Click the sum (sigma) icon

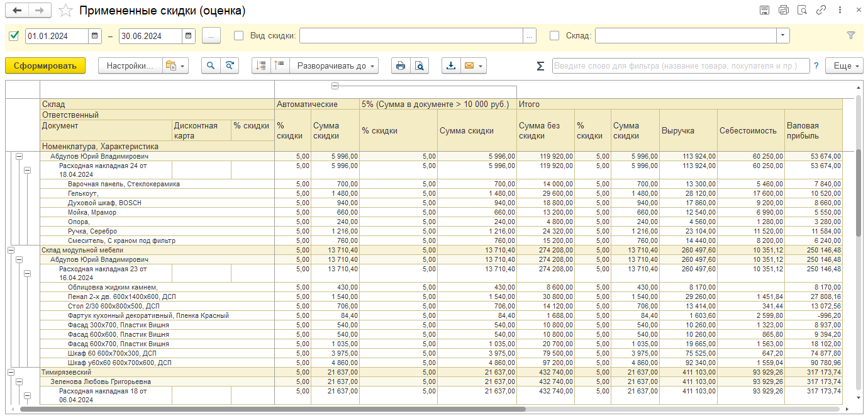540,66
